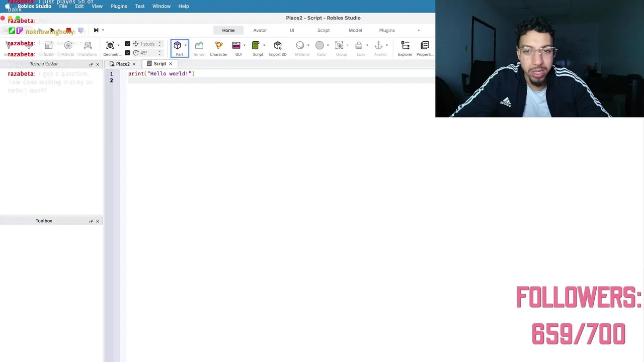
Task: Expand the Lock dropdown arrow
Action: 367,46
